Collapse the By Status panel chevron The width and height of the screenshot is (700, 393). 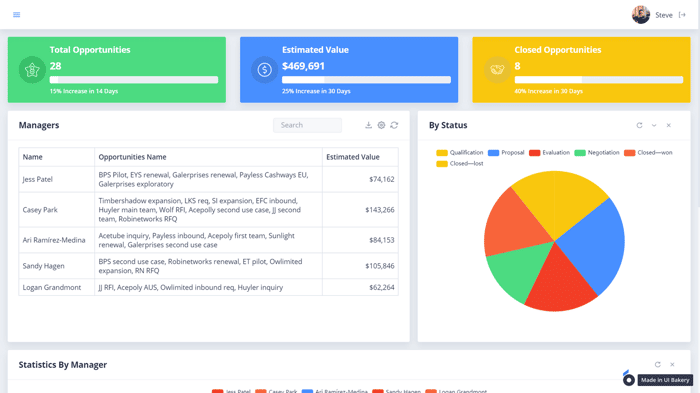pos(654,125)
